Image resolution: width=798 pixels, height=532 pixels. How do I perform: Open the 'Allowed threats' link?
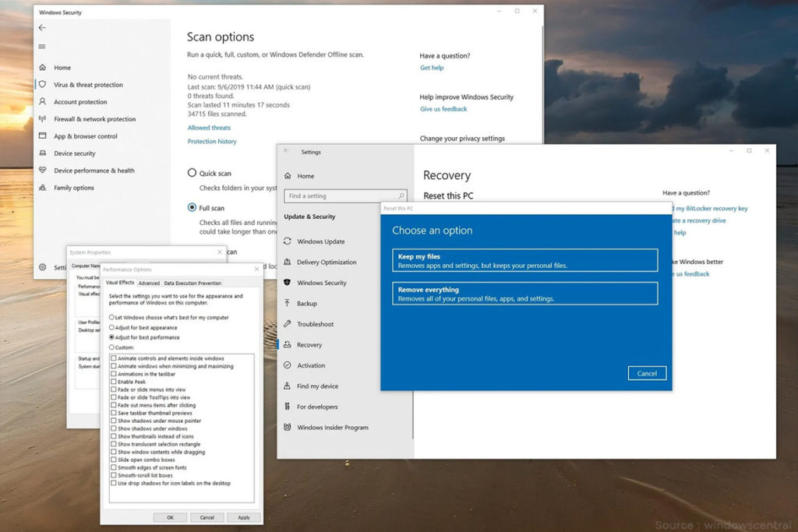pos(209,128)
